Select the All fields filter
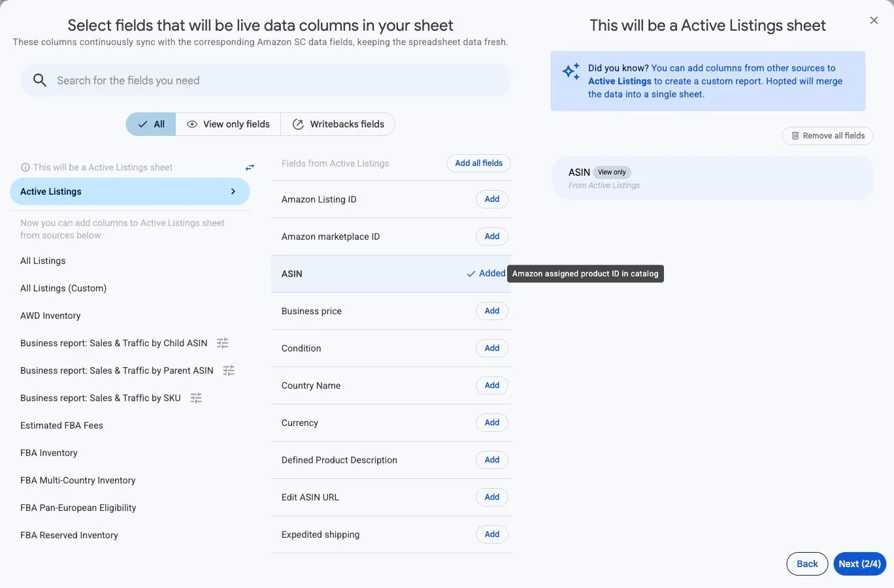The width and height of the screenshot is (894, 588). (151, 124)
